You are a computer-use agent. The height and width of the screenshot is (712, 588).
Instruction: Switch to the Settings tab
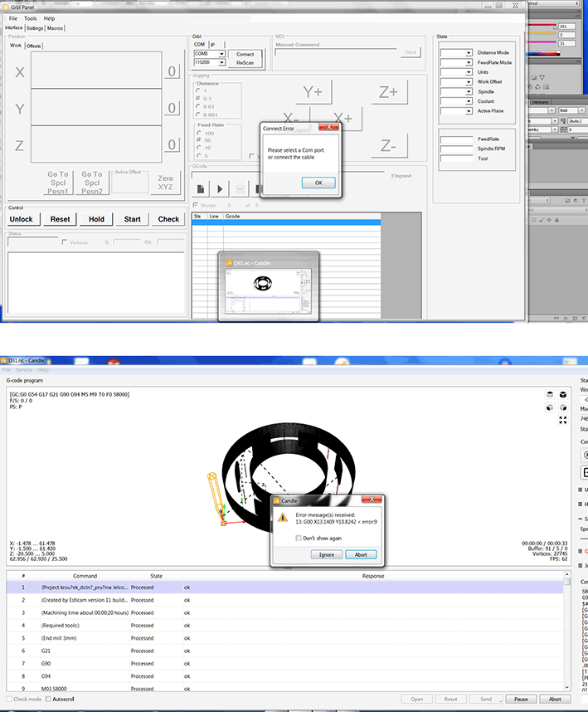pos(35,27)
